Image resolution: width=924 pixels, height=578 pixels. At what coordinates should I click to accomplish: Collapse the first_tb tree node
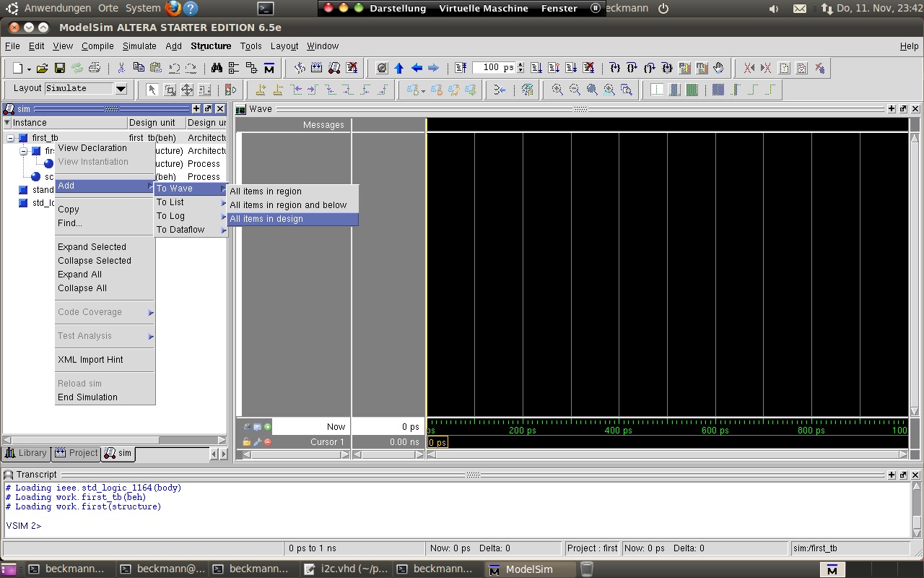coord(11,138)
